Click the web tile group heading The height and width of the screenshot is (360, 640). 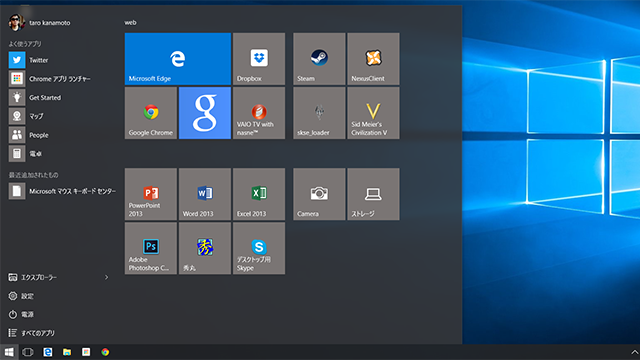[131, 22]
